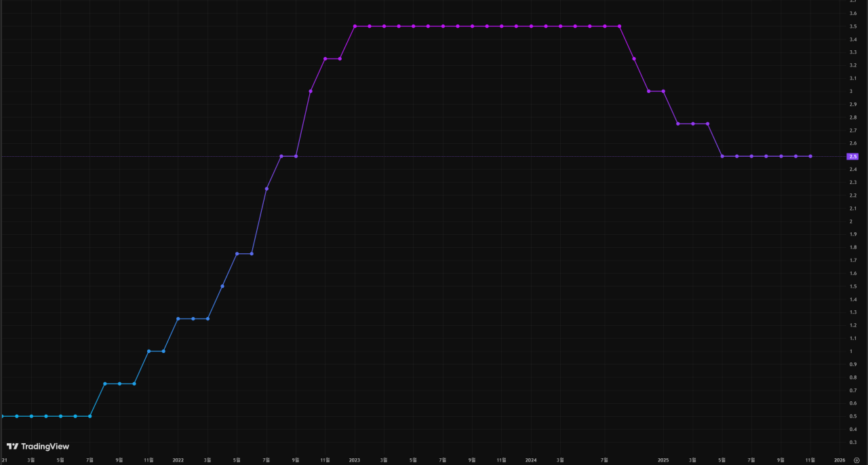Click the 2025 label on time axis
868x465 pixels.
coord(663,460)
